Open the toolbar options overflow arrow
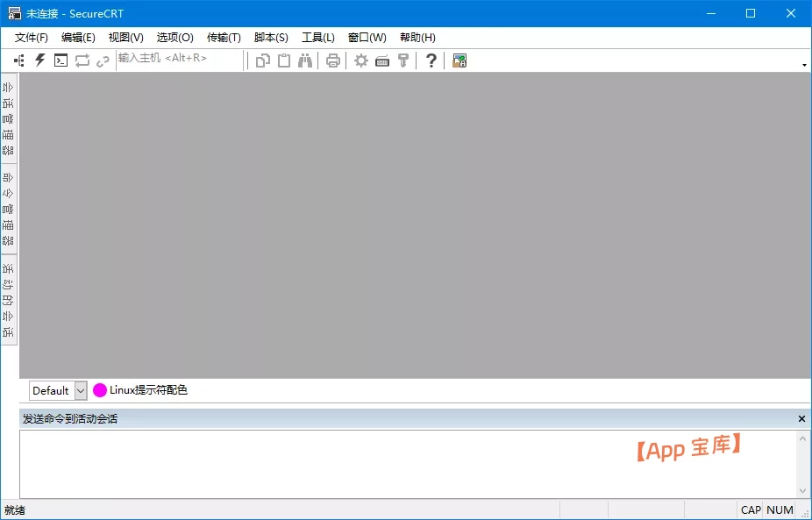The width and height of the screenshot is (812, 520). click(x=804, y=65)
